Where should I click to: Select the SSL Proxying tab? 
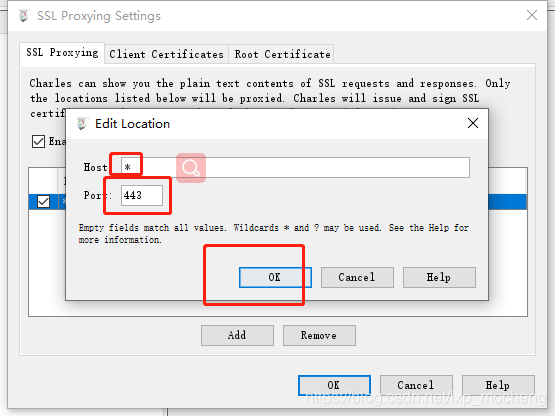[x=62, y=53]
